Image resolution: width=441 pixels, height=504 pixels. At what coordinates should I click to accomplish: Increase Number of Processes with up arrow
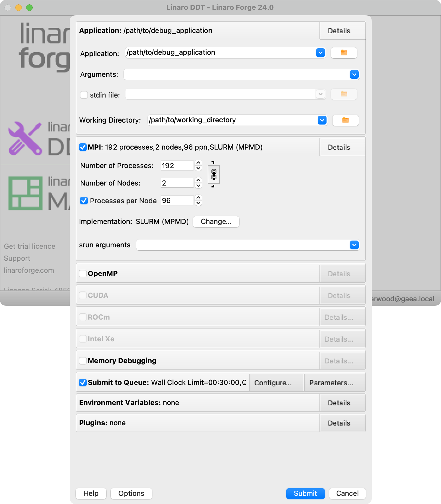(x=198, y=163)
